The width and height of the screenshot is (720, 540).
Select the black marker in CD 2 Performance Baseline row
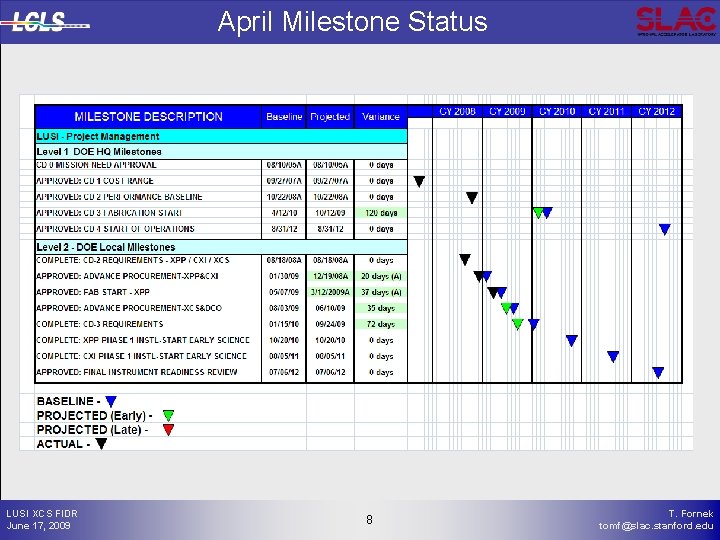[472, 197]
